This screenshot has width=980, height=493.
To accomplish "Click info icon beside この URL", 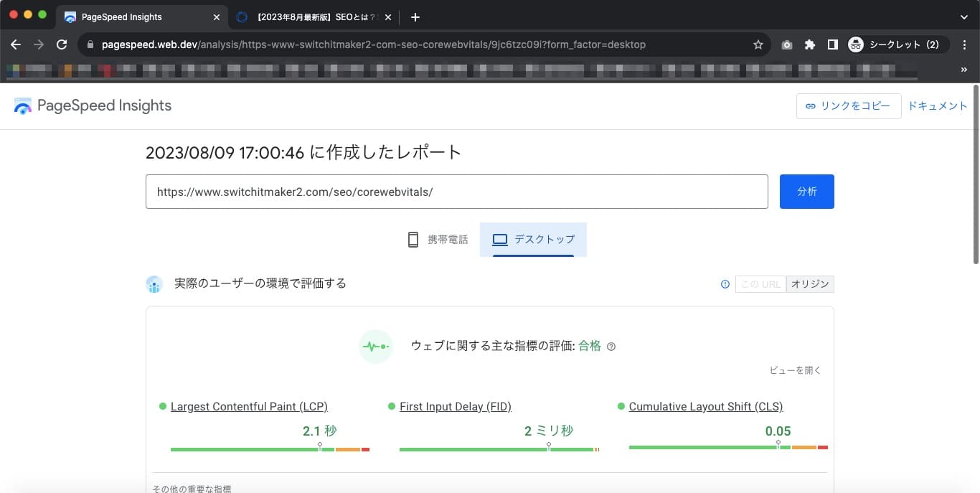I will 725,284.
